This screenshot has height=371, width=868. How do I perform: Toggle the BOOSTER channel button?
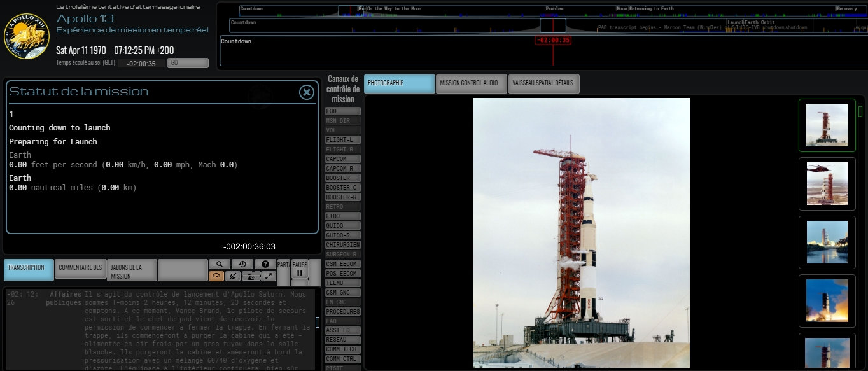point(342,178)
